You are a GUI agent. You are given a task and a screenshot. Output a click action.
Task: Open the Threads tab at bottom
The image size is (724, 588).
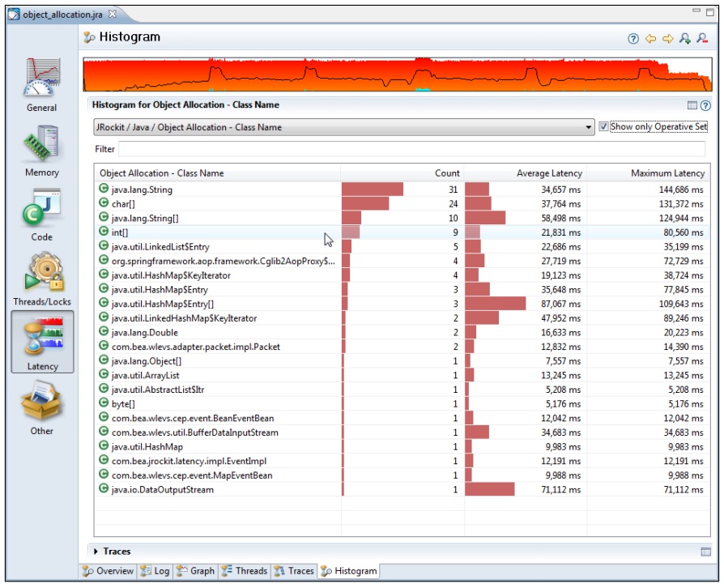244,571
